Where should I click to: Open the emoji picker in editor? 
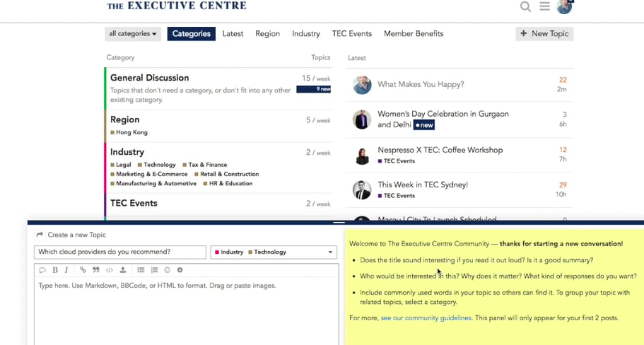click(167, 270)
